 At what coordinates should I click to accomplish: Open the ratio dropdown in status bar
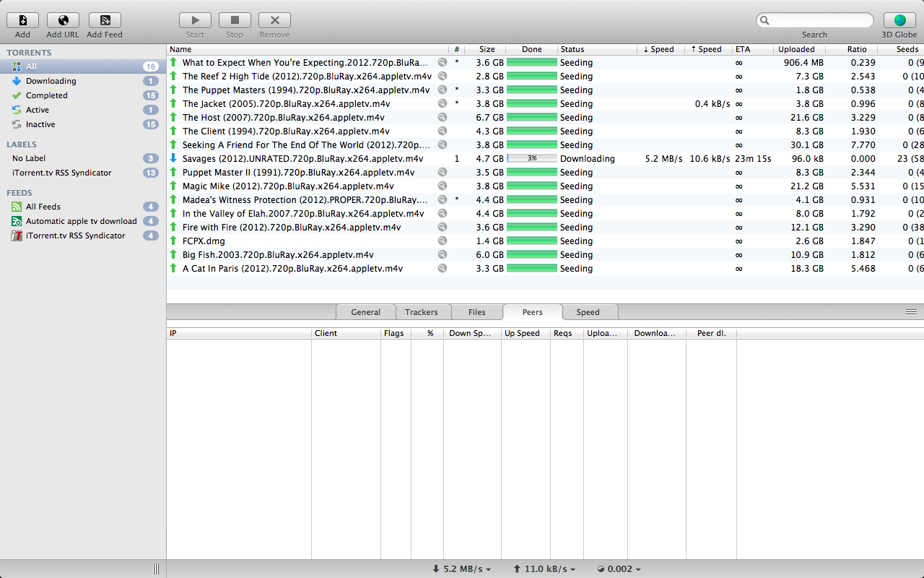pyautogui.click(x=620, y=569)
